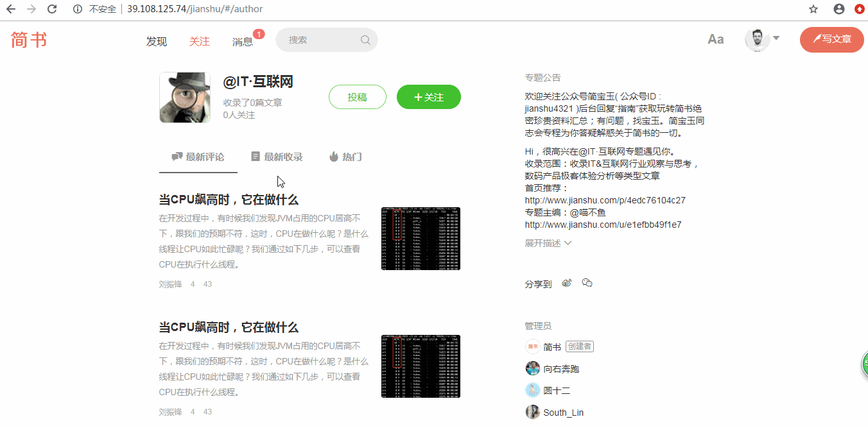Switch to the 热门 tab
The image size is (868, 426).
345,157
